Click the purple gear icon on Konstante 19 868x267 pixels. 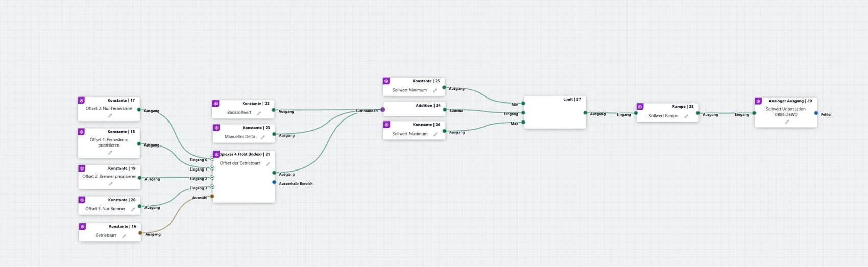coord(82,168)
